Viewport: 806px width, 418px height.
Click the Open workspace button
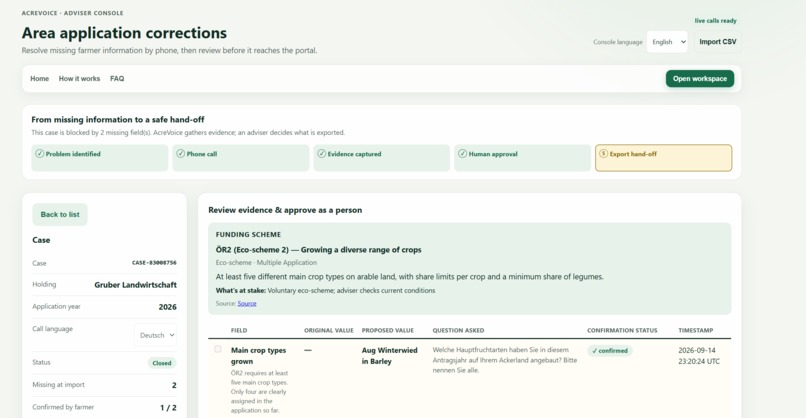pyautogui.click(x=700, y=79)
